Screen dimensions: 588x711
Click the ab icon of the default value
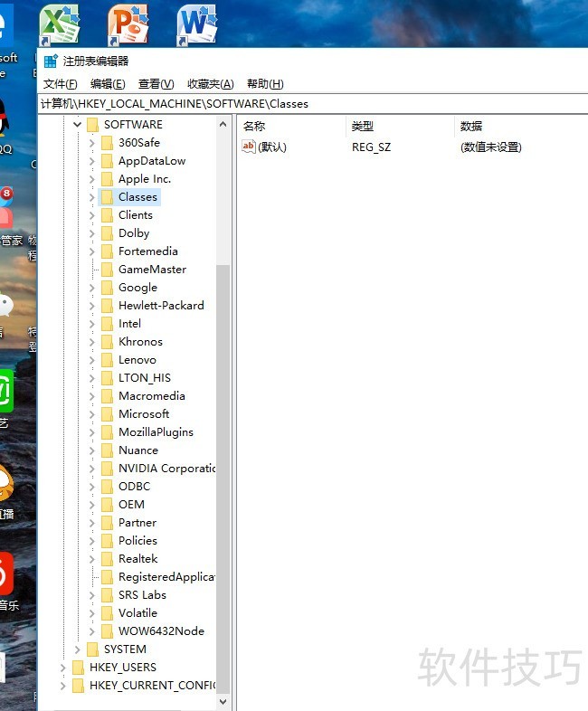pos(249,147)
